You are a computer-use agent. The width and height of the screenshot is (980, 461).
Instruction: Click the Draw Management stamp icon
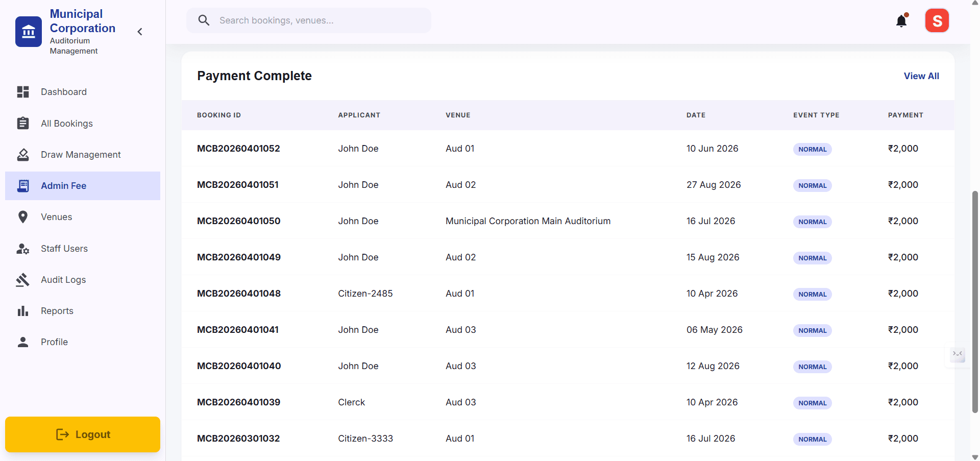coord(23,155)
